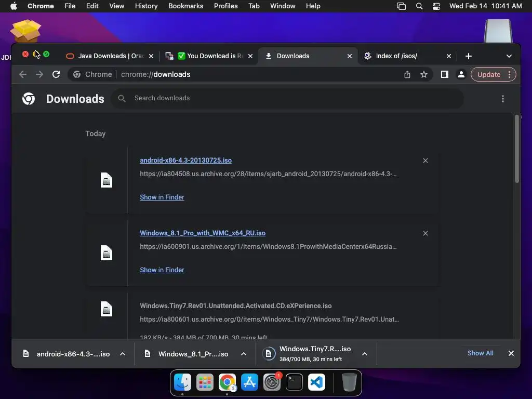
Task: Switch to You Download is Ready tab
Action: click(210, 56)
